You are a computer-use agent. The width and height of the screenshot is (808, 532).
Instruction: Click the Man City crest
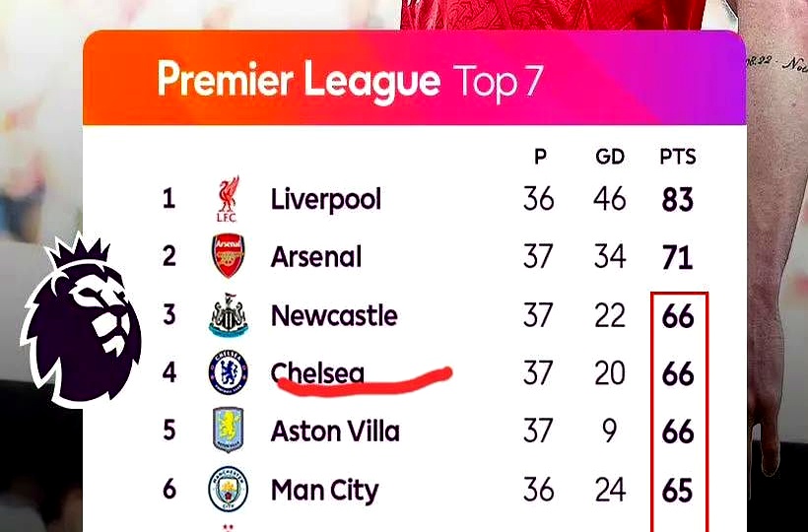(228, 490)
